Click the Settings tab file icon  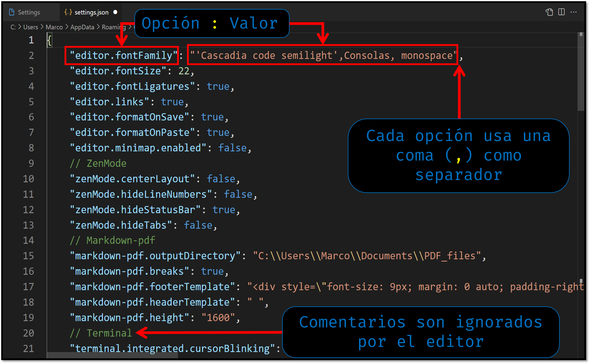click(12, 12)
